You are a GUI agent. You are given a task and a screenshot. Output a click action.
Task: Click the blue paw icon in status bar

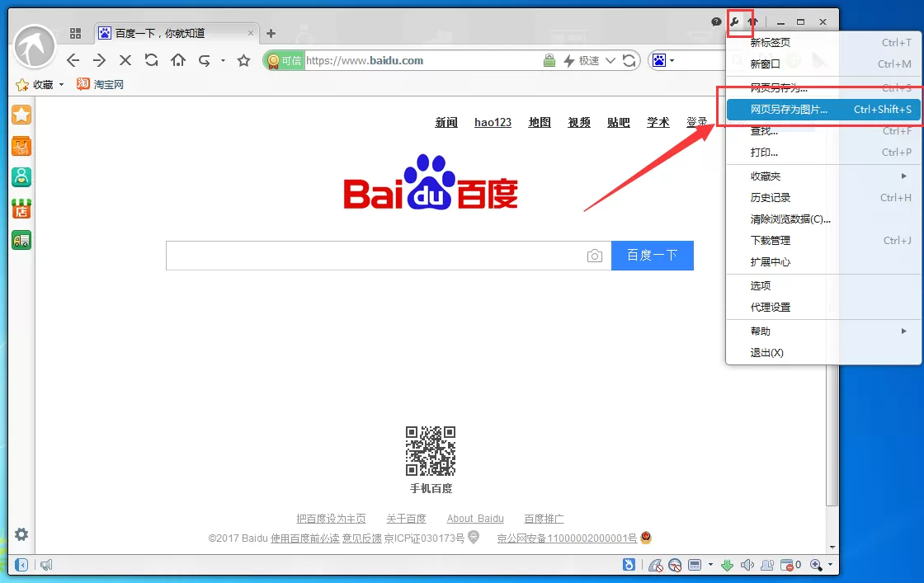[629, 565]
